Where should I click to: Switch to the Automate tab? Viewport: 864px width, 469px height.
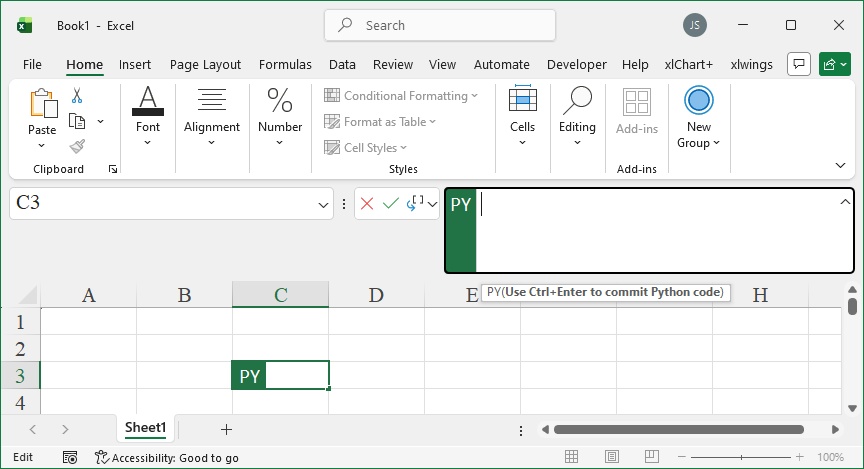[x=501, y=64]
